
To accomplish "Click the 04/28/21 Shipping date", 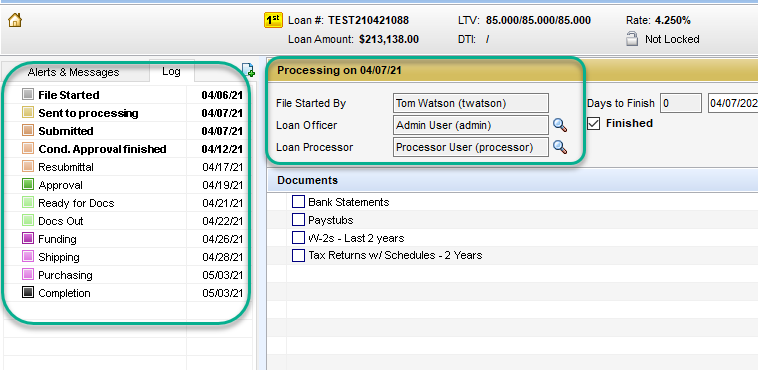I will pyautogui.click(x=222, y=257).
